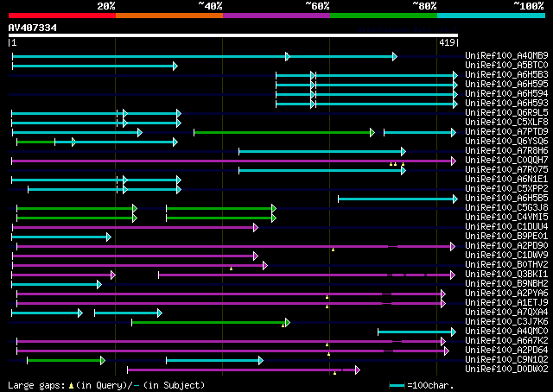
Task: Select the UniRef100_A6H5B5 label
Action: [506, 198]
